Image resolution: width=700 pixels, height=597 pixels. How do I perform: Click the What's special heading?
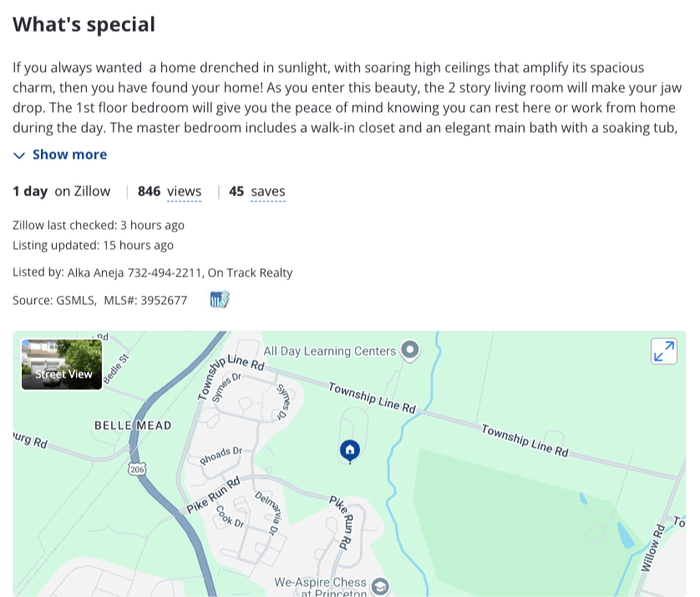point(84,24)
